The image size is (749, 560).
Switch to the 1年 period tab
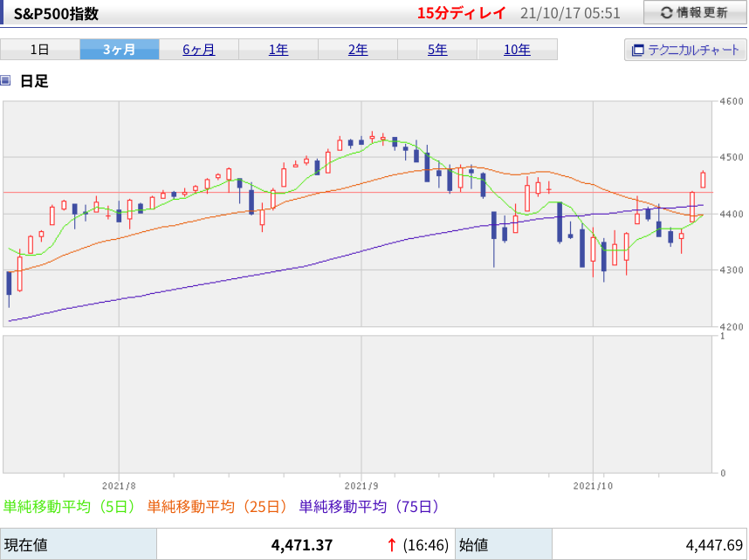point(278,50)
